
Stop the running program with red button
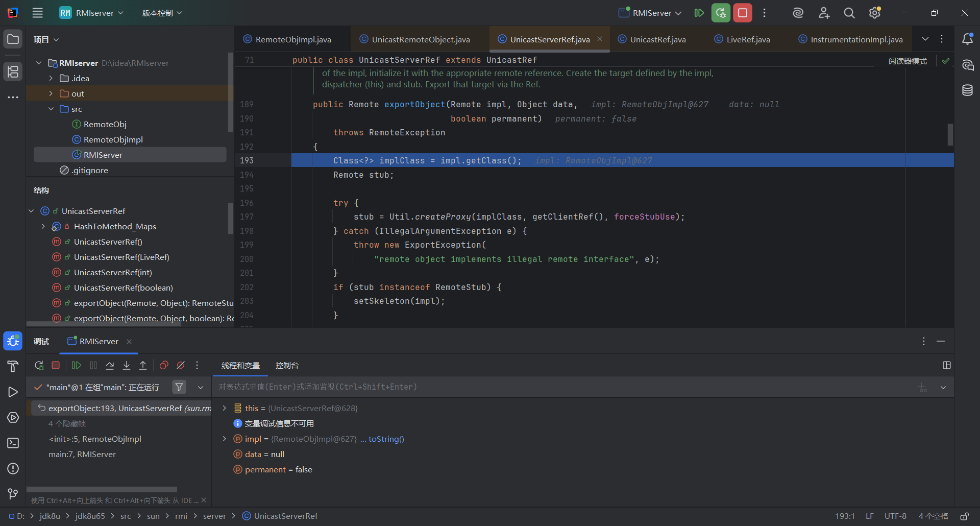(743, 13)
